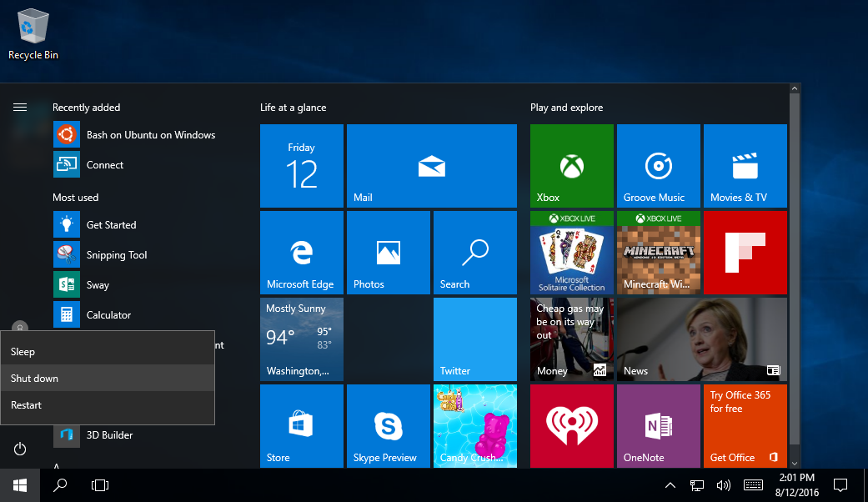Open the Flipboard tile
This screenshot has height=502, width=868.
coord(745,253)
